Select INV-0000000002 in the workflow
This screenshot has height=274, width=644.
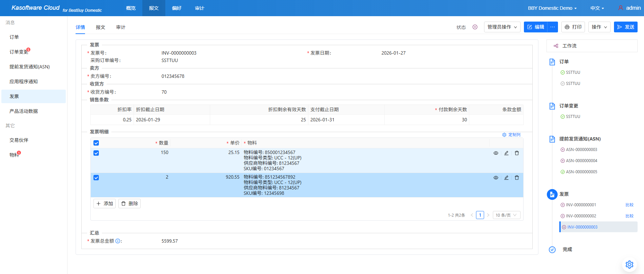[x=581, y=216]
